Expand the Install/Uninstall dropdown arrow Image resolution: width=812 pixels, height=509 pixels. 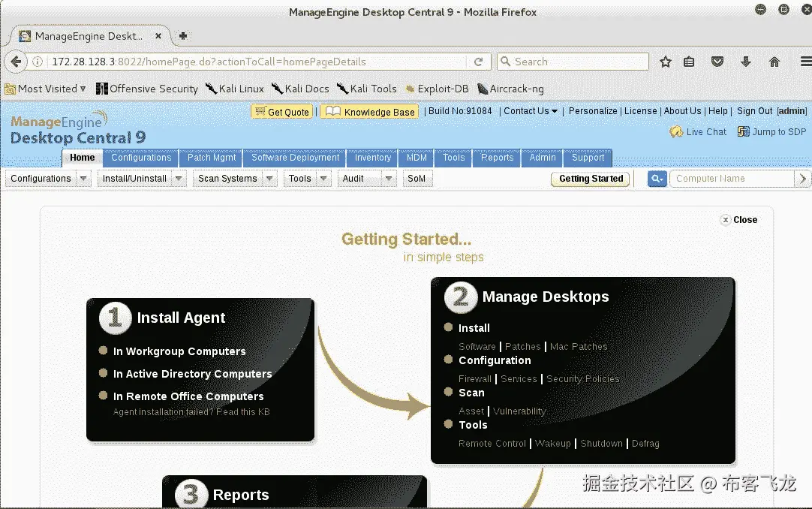179,179
